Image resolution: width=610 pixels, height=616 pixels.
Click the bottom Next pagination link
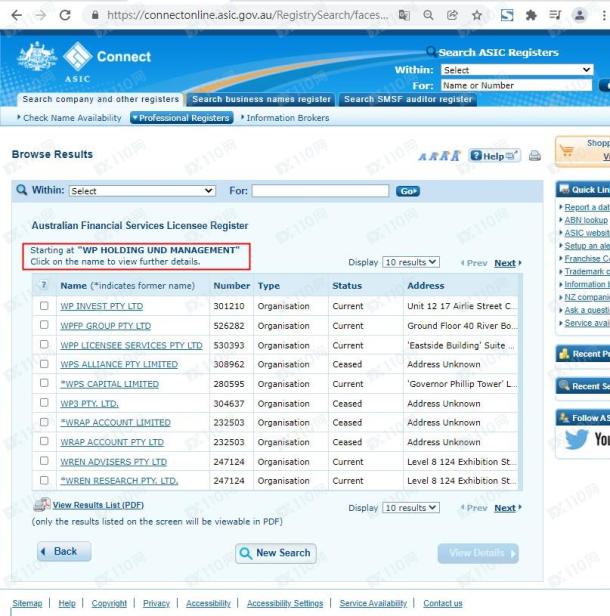point(507,508)
